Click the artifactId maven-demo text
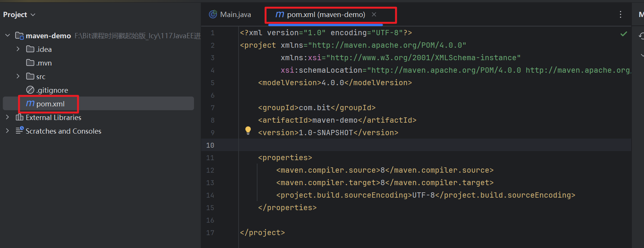This screenshot has width=644, height=248. pos(337,120)
